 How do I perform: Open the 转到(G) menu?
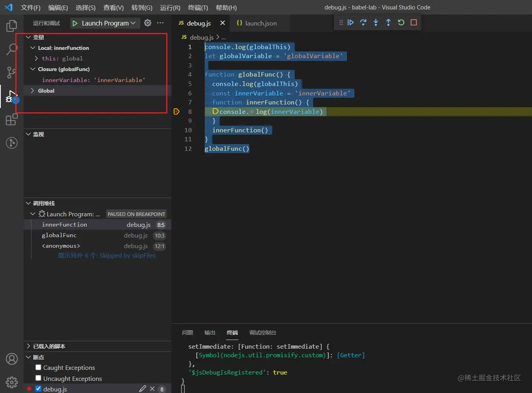point(142,7)
